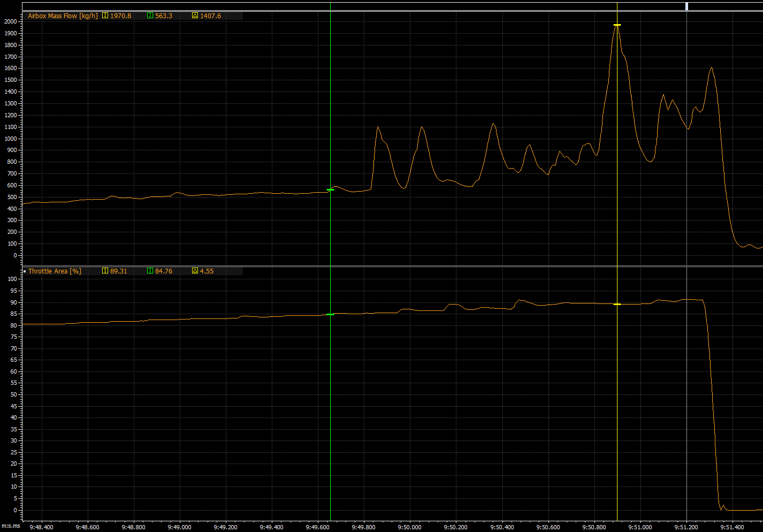This screenshot has width=763, height=532.
Task: Click the green datum marker on mass flow trace
Action: click(330, 189)
